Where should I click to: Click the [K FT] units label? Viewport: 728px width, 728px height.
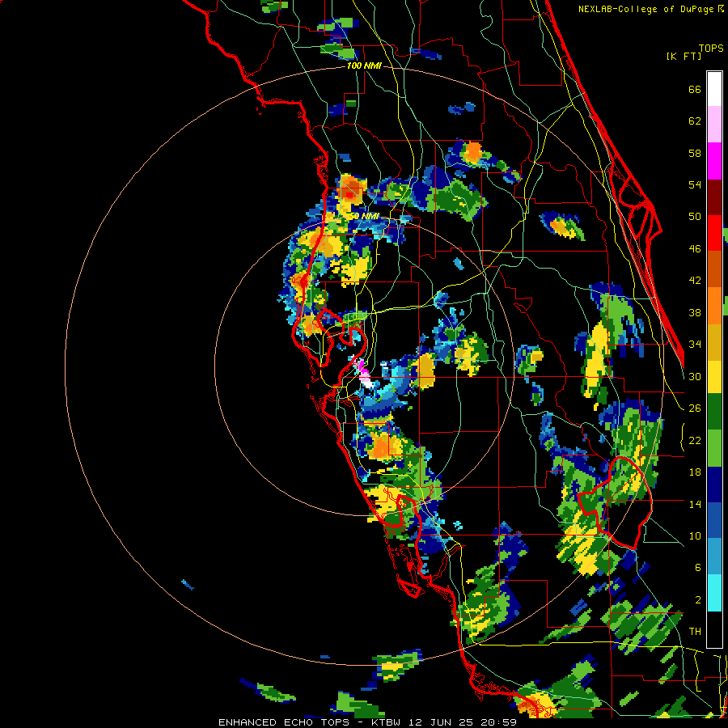point(684,57)
